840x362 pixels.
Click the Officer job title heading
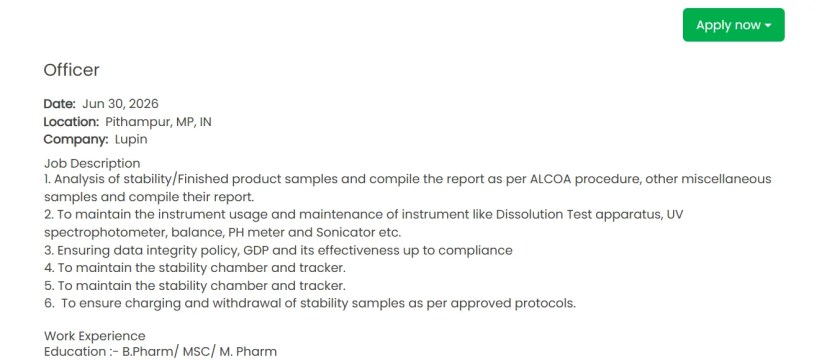(x=71, y=70)
